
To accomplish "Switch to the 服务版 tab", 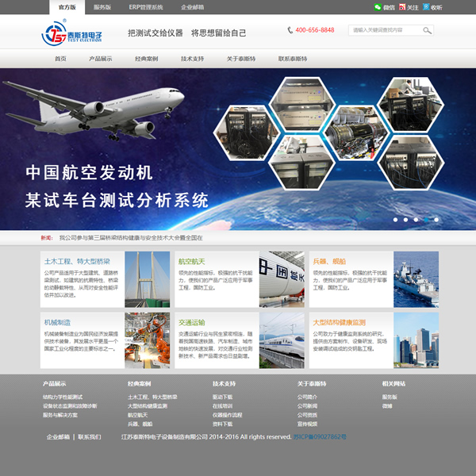I will [102, 6].
